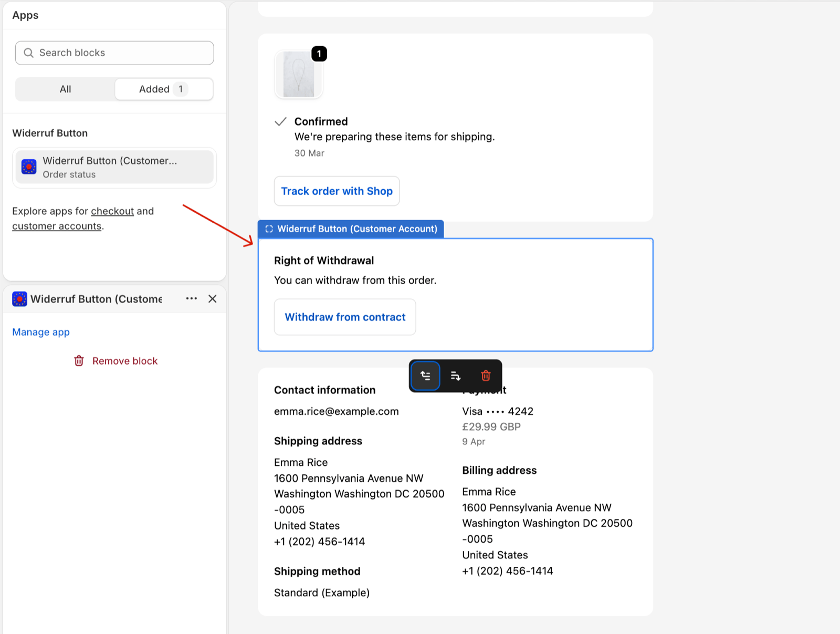Click the block icon on the Widerruf Button label
The height and width of the screenshot is (634, 840).
(269, 228)
